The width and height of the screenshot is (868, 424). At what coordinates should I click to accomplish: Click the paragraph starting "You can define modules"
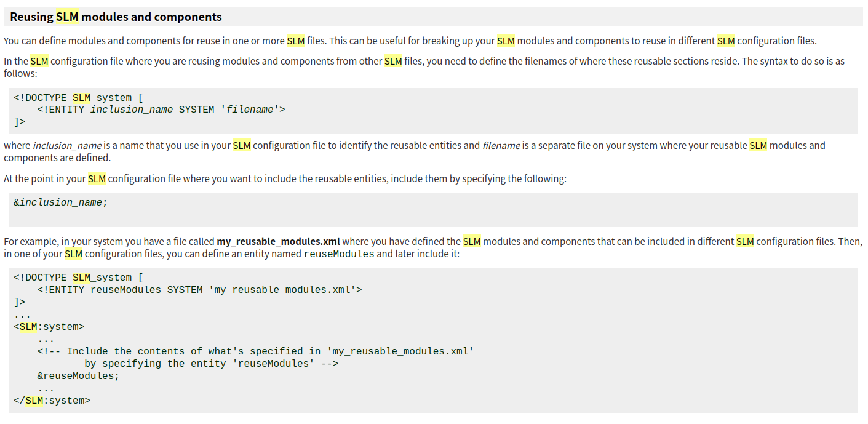tap(410, 41)
